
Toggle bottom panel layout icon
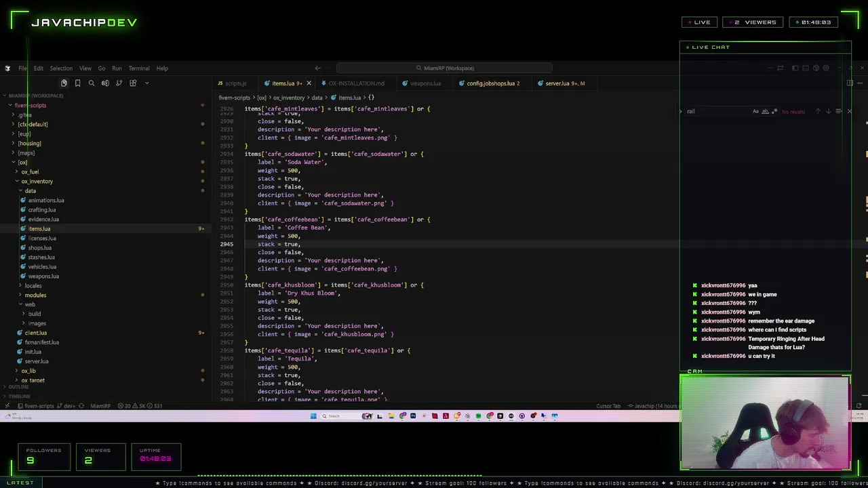coord(806,68)
